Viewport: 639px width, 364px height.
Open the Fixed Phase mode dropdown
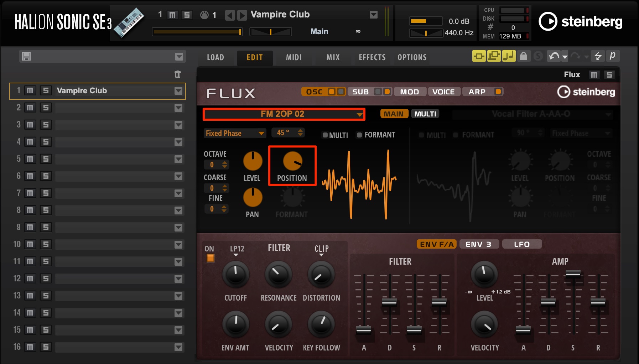[x=235, y=133]
